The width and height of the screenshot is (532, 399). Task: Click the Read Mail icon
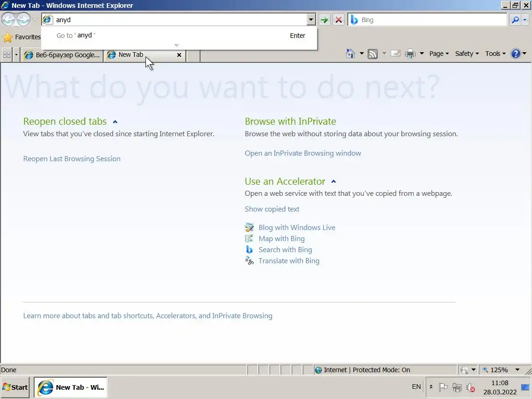[x=396, y=54]
